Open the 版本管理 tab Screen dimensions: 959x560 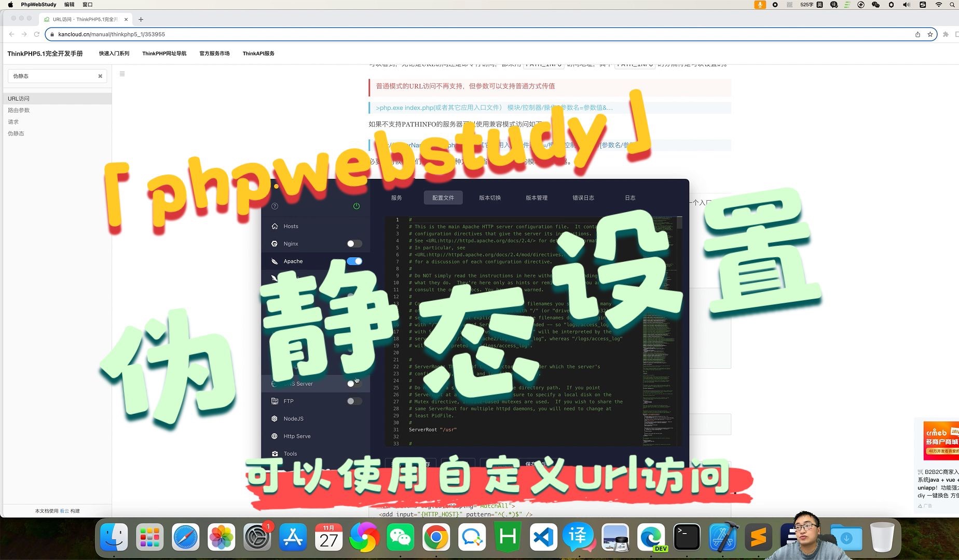[x=537, y=198]
